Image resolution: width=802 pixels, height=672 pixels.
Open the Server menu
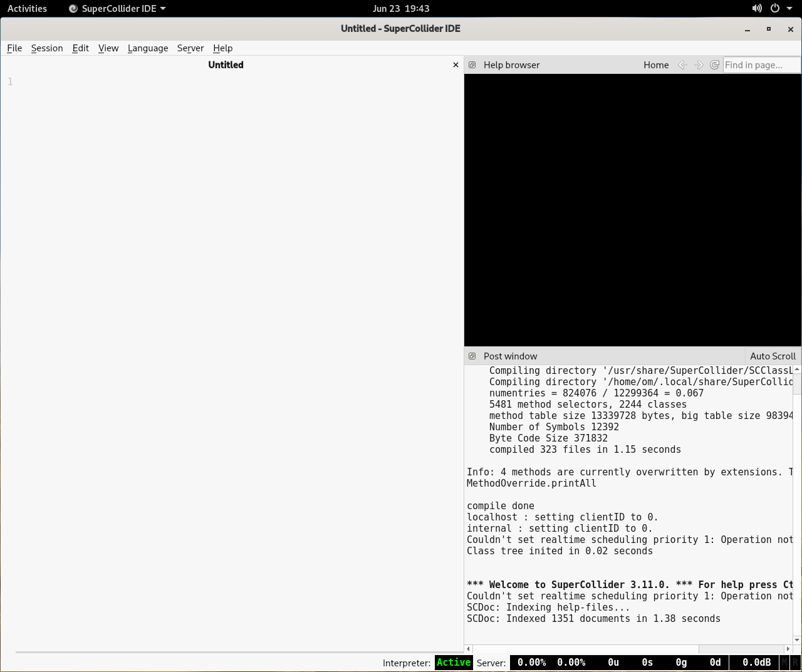(x=190, y=48)
